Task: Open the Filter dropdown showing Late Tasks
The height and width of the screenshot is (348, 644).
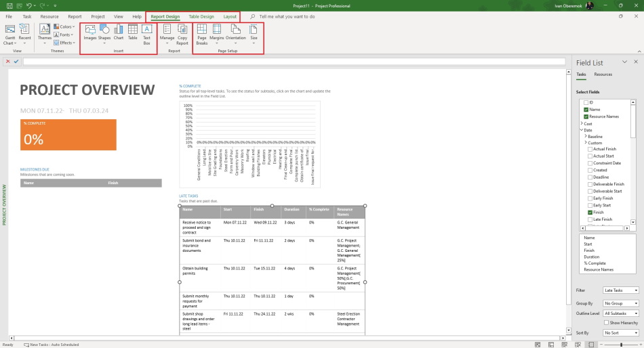Action: coord(620,290)
